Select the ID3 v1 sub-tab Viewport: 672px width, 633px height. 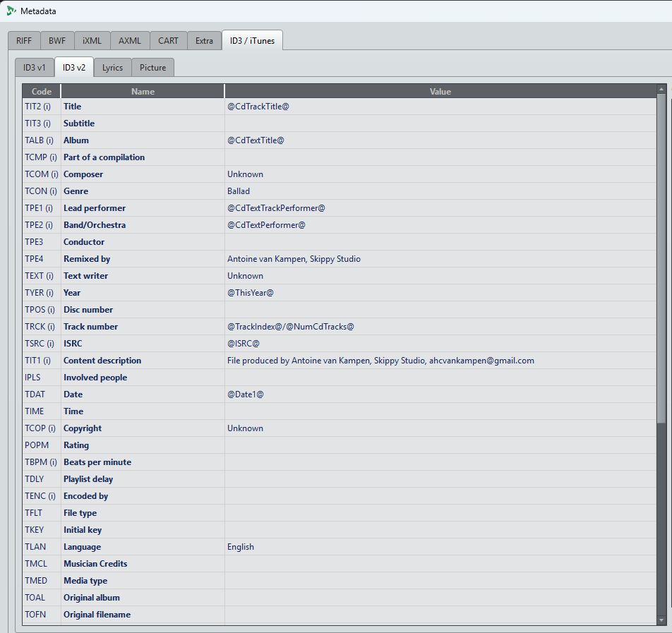point(35,68)
